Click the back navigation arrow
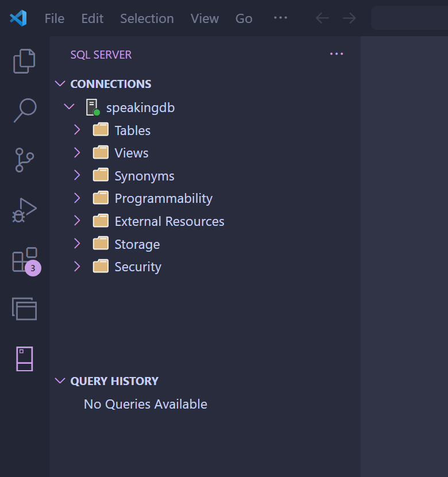 tap(322, 18)
